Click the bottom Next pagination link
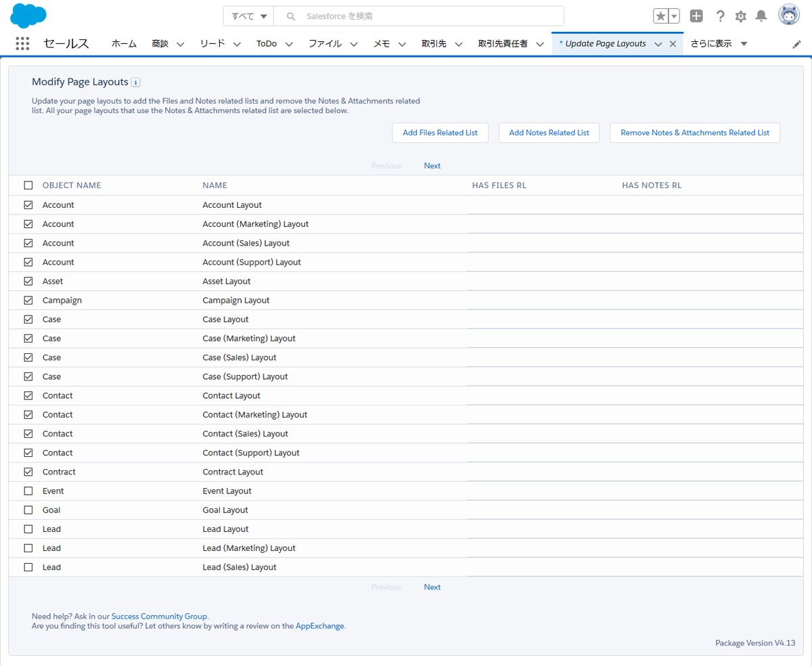This screenshot has height=666, width=812. point(432,587)
